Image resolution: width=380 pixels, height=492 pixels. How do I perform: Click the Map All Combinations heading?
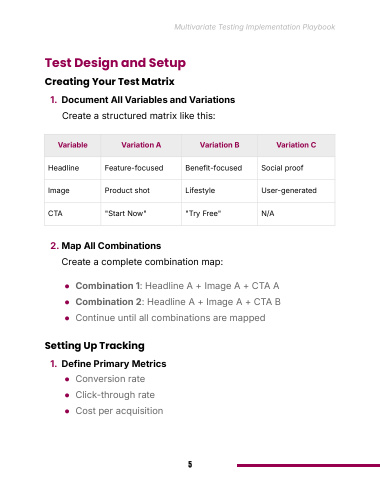[x=111, y=246]
